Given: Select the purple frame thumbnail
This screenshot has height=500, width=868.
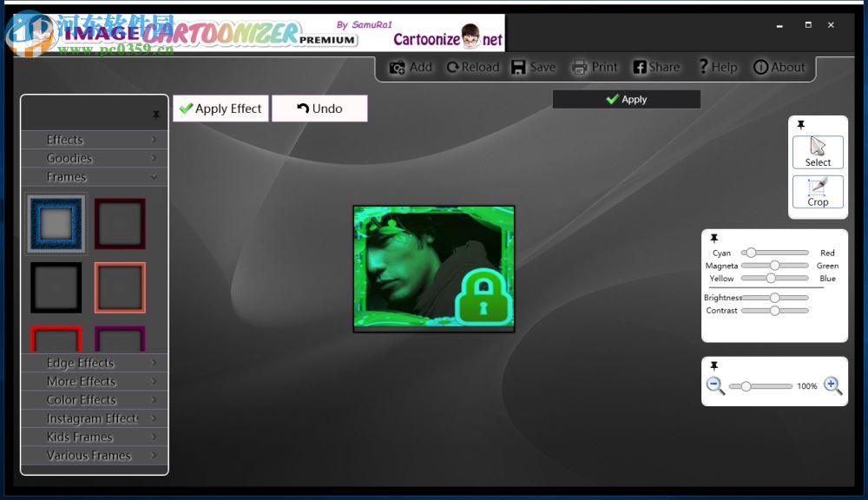Looking at the screenshot, I should [x=120, y=338].
